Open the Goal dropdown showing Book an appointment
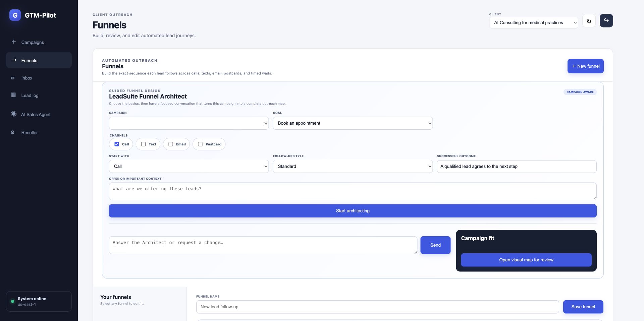644x321 pixels. click(353, 123)
